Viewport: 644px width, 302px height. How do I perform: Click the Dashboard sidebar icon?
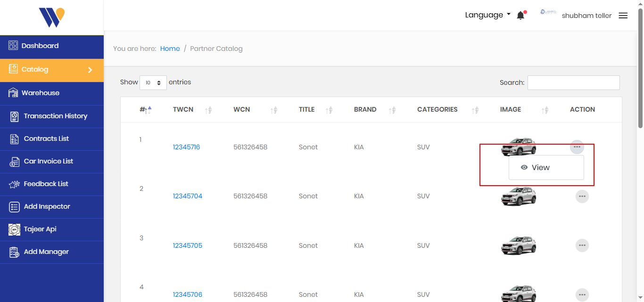pyautogui.click(x=13, y=46)
